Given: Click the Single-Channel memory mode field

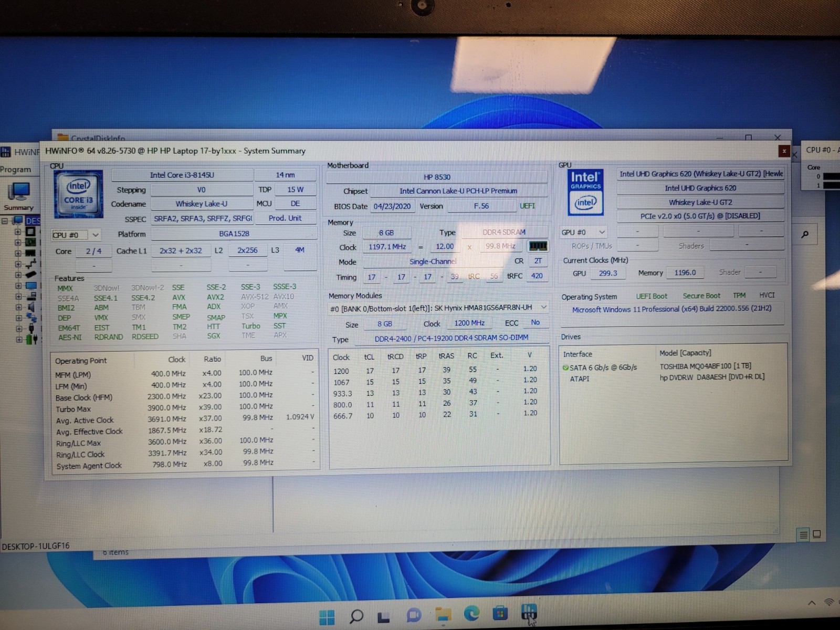Looking at the screenshot, I should pos(433,261).
